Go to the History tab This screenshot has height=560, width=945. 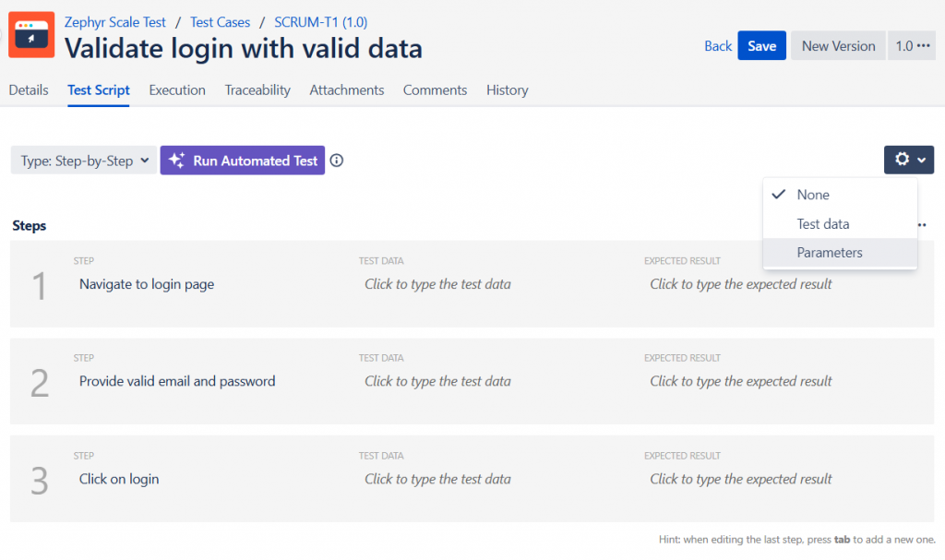(x=508, y=90)
